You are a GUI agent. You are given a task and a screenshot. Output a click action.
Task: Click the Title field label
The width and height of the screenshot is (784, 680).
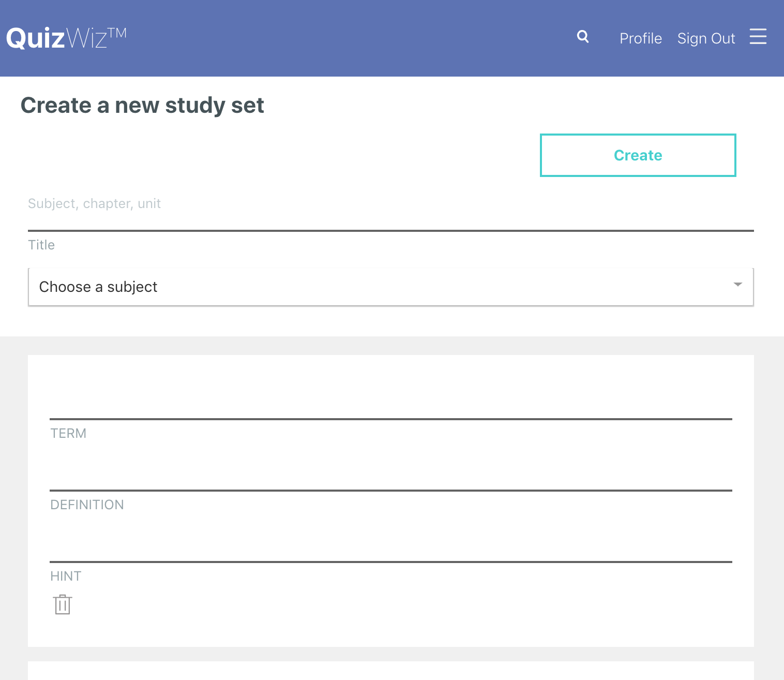41,245
